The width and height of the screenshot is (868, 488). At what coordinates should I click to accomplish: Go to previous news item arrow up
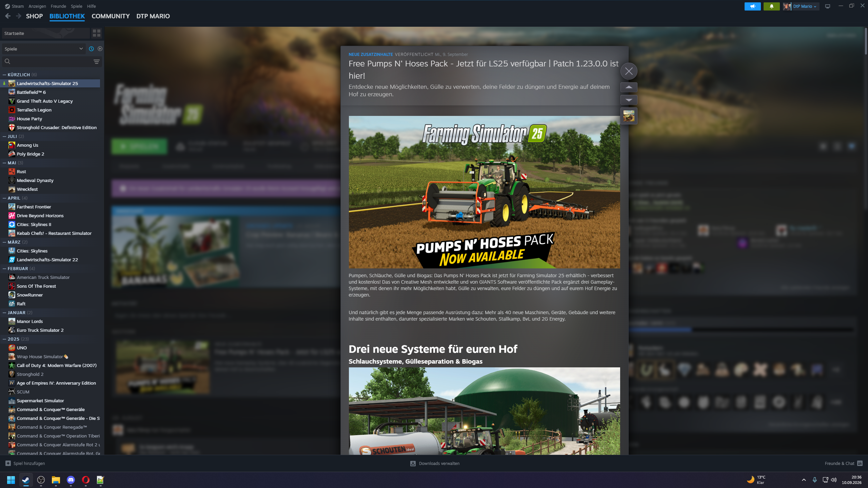click(629, 87)
